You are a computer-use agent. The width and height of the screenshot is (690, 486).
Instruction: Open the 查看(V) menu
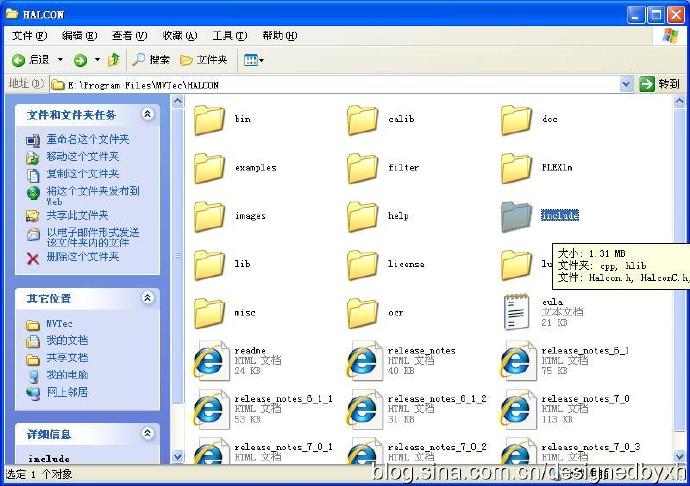129,36
